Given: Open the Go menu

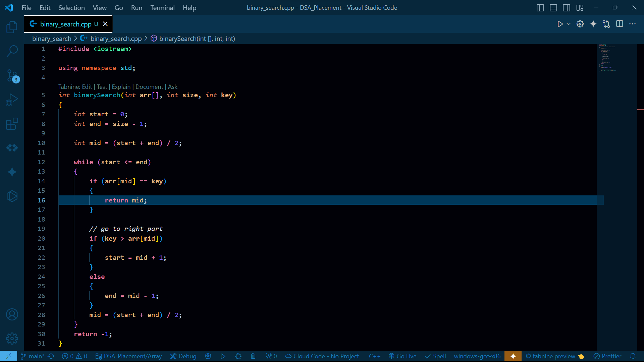Looking at the screenshot, I should coord(119,8).
